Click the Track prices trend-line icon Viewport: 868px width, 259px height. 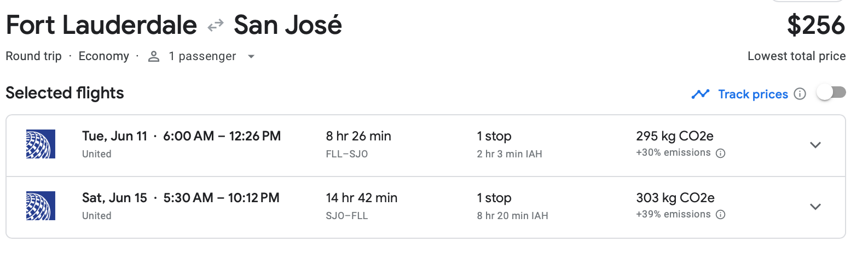tap(700, 94)
